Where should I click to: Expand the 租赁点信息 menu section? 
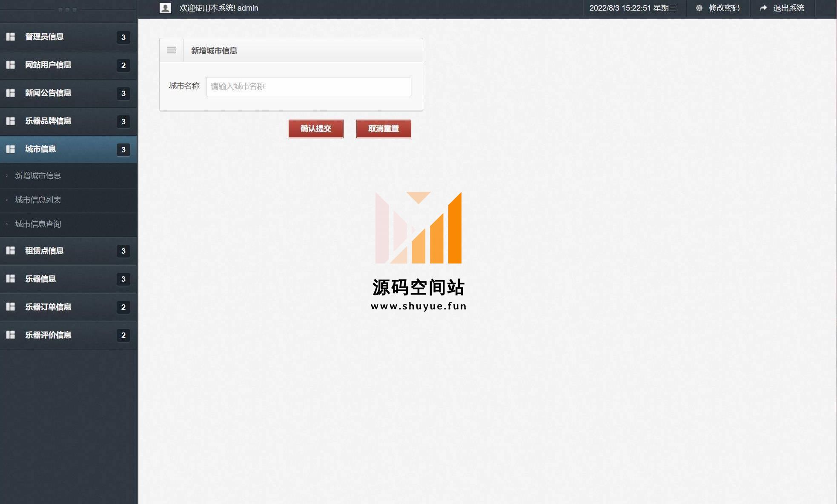pyautogui.click(x=68, y=251)
